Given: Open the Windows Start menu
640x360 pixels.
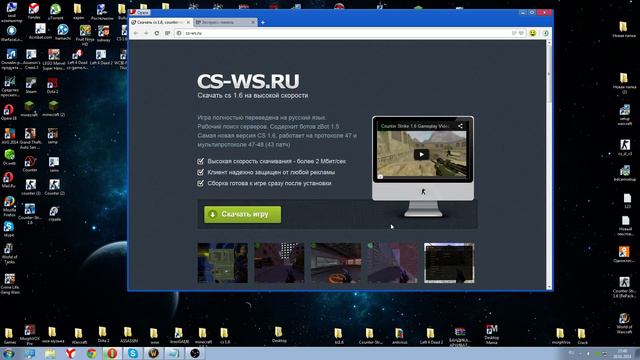Looking at the screenshot, I should pyautogui.click(x=8, y=353).
